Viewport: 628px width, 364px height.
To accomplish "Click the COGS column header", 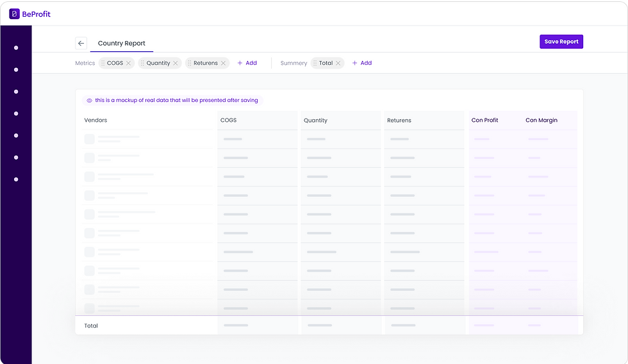I will [228, 120].
